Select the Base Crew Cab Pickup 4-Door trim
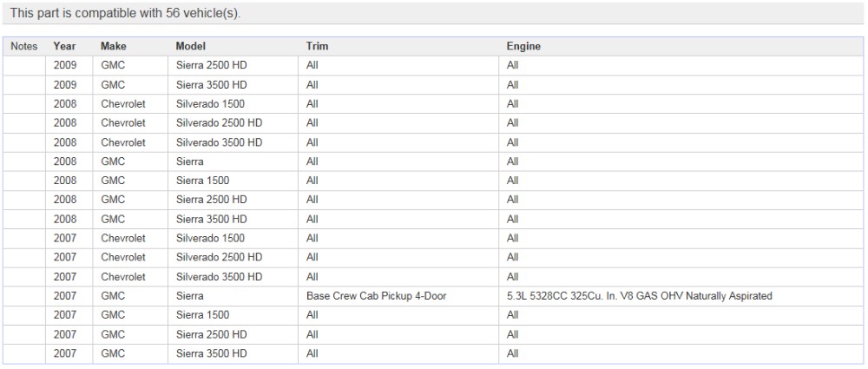Viewport: 868px width, 369px height. (x=376, y=296)
